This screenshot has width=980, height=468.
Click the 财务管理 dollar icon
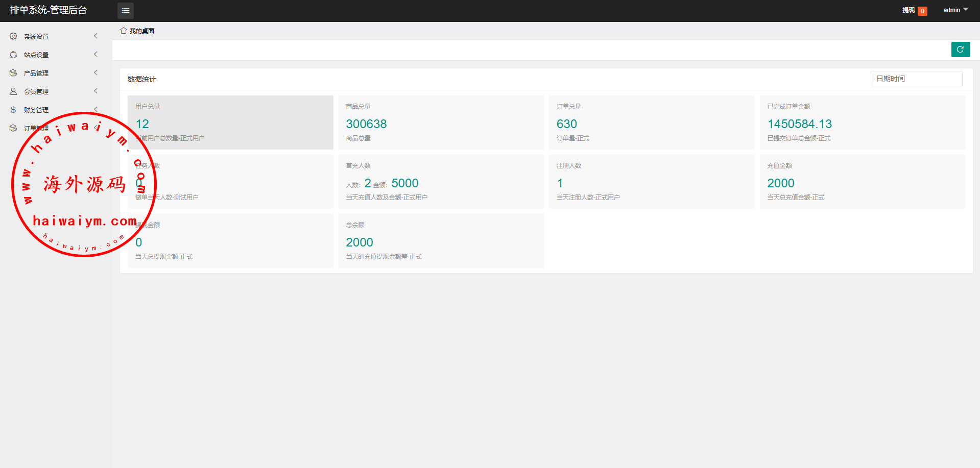point(13,110)
